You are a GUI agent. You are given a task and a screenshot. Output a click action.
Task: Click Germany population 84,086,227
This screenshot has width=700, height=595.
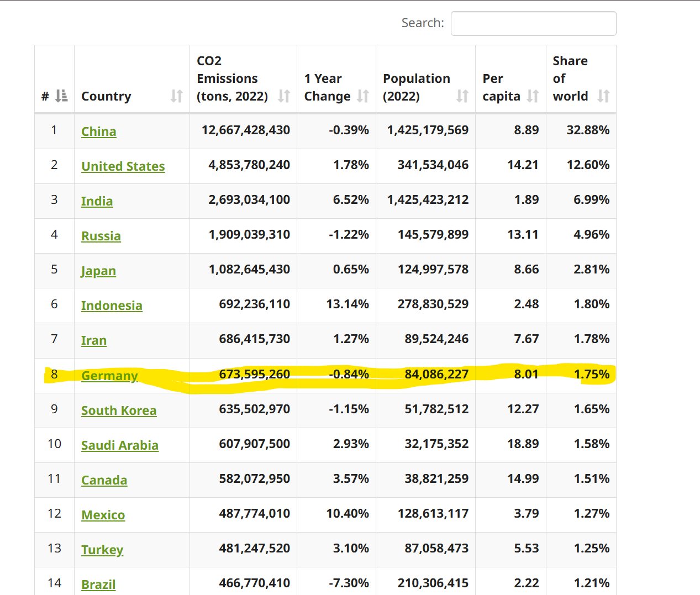[x=436, y=374]
